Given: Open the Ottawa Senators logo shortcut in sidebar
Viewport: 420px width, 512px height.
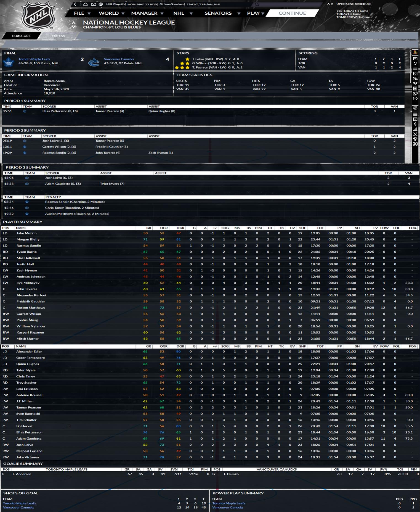Looking at the screenshot, I should pos(415,52).
